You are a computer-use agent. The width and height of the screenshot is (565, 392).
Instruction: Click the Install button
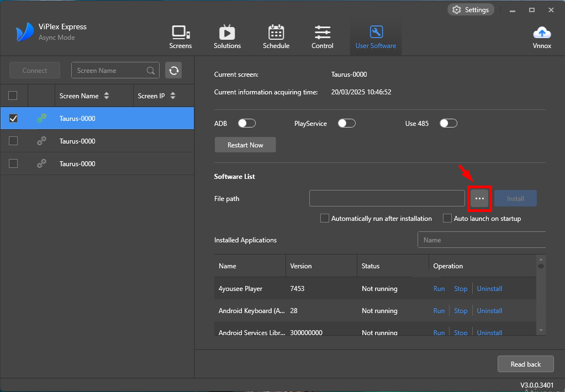(515, 199)
